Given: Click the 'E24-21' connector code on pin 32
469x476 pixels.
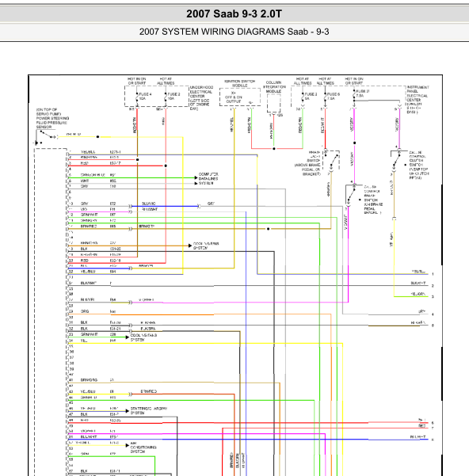Looking at the screenshot, I should pos(116,329).
